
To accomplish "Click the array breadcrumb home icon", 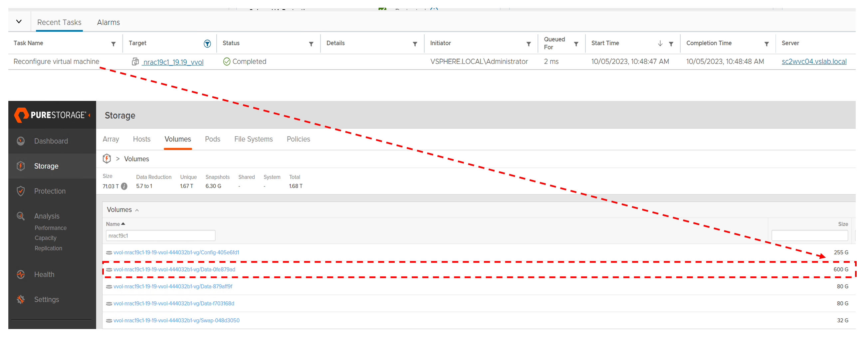I will 107,159.
